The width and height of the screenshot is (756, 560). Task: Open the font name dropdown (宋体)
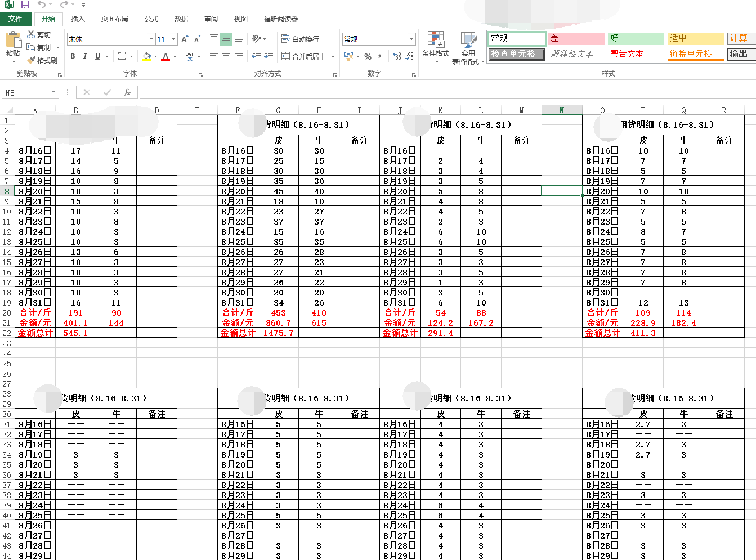[x=151, y=39]
